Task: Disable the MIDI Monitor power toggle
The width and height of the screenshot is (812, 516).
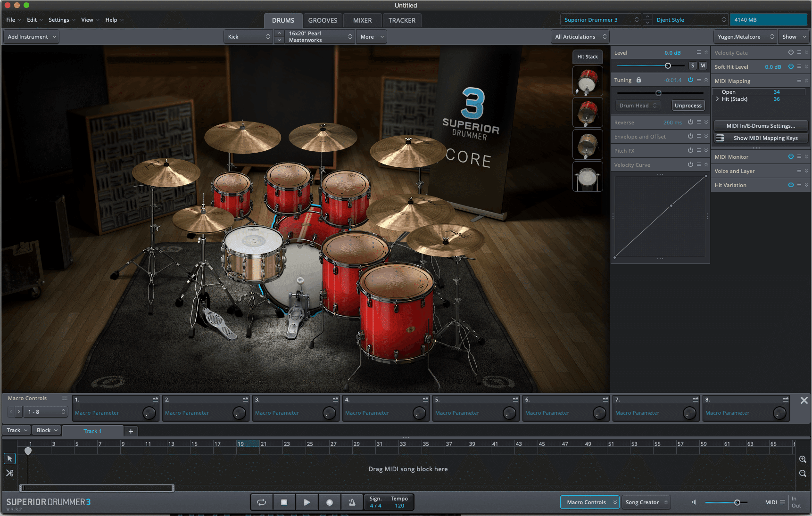Action: (x=791, y=156)
